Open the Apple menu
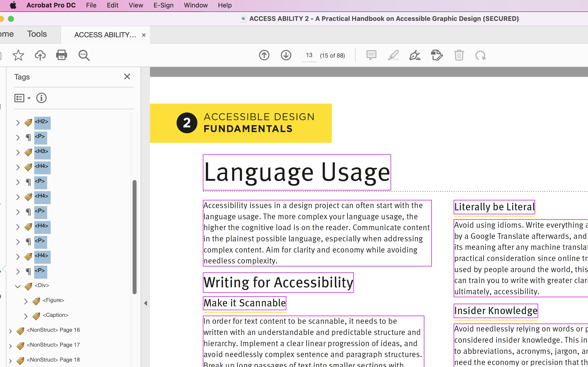 click(13, 5)
